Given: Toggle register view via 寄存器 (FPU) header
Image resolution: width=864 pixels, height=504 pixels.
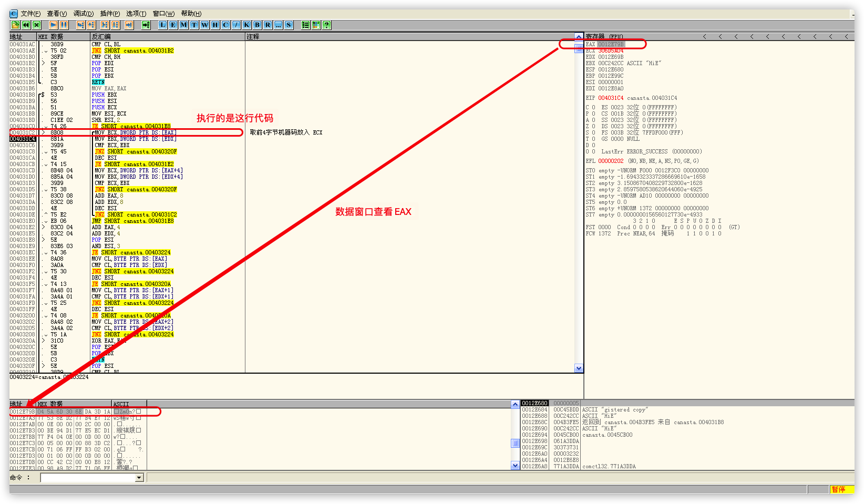Looking at the screenshot, I should click(x=604, y=37).
